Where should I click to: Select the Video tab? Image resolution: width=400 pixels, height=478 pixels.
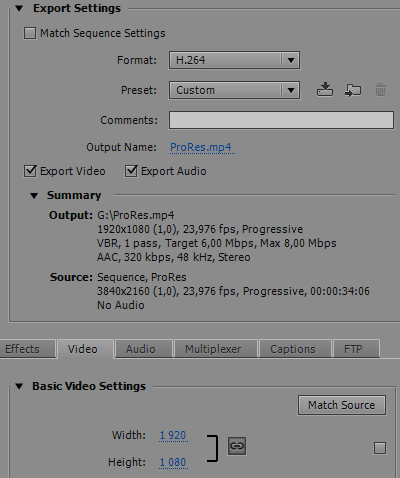pyautogui.click(x=85, y=349)
